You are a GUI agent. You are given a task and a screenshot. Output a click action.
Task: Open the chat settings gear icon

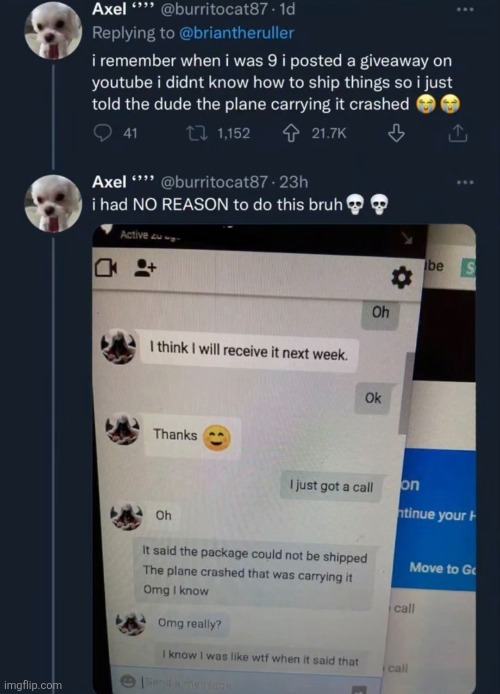401,278
